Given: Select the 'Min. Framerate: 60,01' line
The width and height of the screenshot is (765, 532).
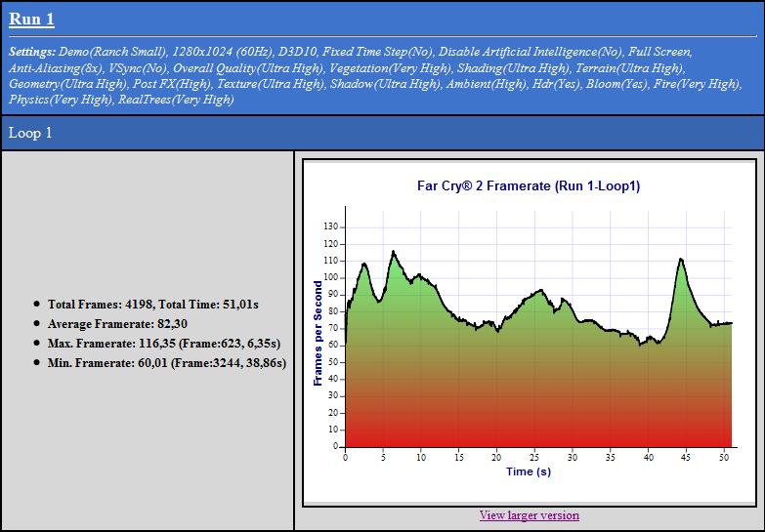Looking at the screenshot, I should [167, 363].
